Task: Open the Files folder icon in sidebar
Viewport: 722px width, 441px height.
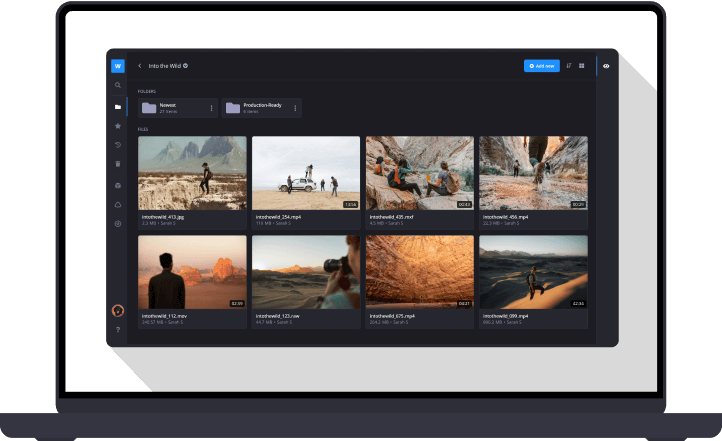Action: coord(118,106)
